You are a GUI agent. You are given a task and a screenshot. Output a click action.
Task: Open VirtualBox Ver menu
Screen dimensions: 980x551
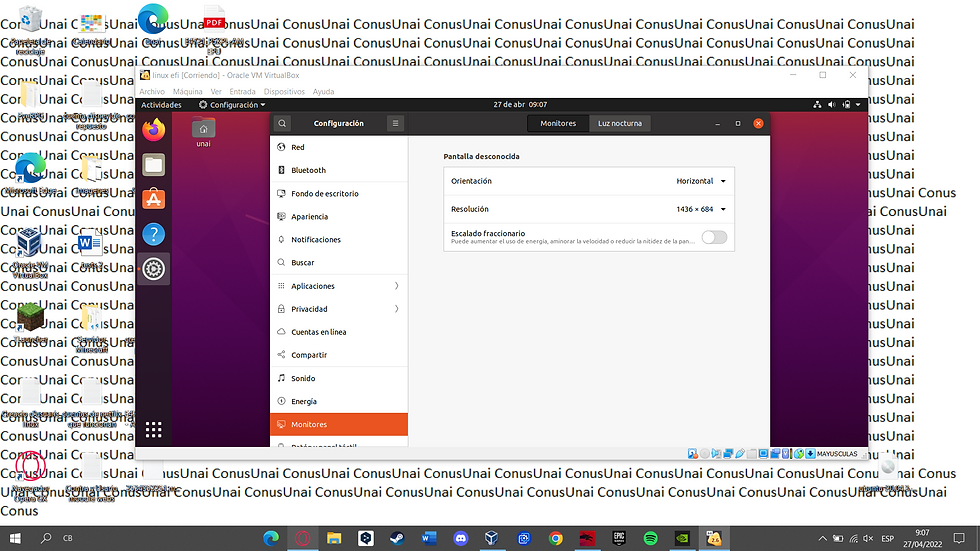216,91
